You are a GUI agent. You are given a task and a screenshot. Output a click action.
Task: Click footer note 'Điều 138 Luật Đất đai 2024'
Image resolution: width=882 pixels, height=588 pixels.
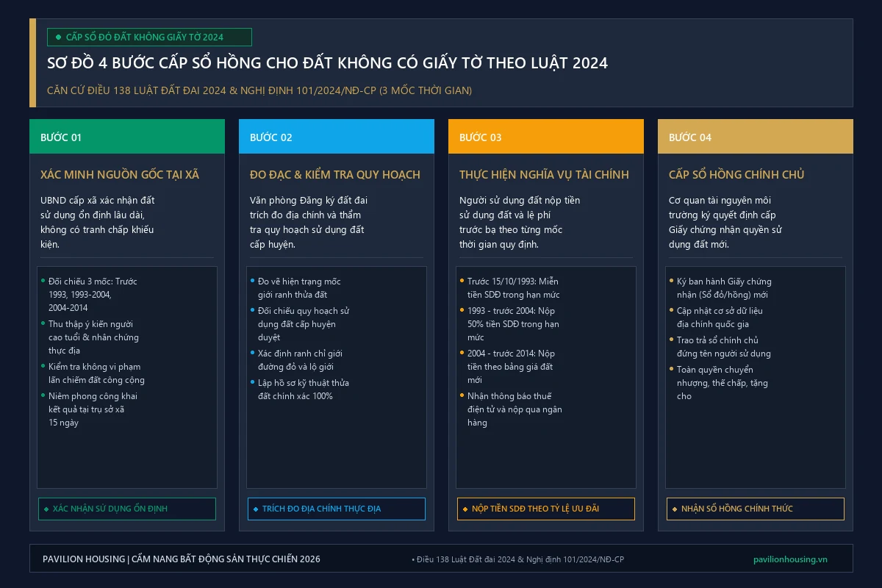point(518,560)
